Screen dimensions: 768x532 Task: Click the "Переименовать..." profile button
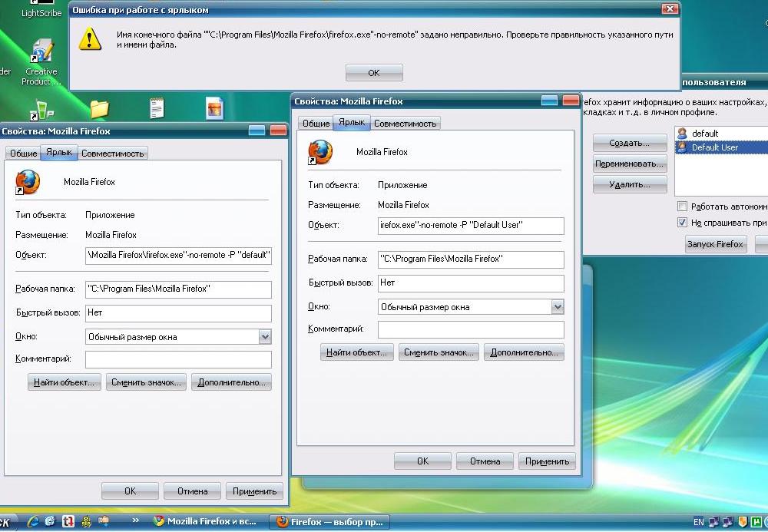pos(630,164)
